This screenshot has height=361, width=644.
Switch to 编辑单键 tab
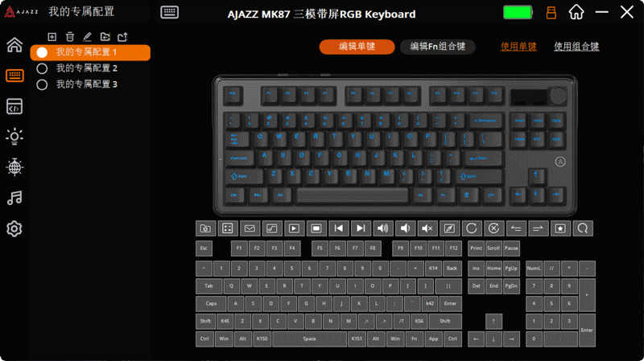click(357, 47)
